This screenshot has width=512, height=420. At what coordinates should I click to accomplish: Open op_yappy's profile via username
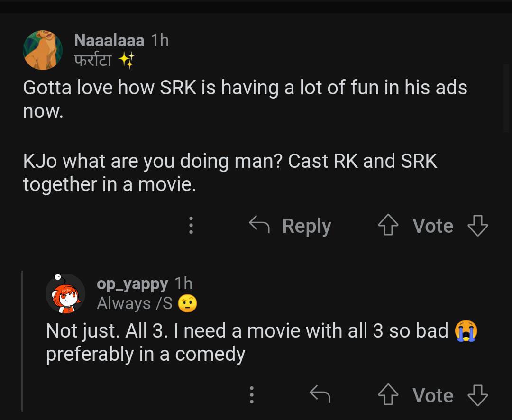(132, 283)
